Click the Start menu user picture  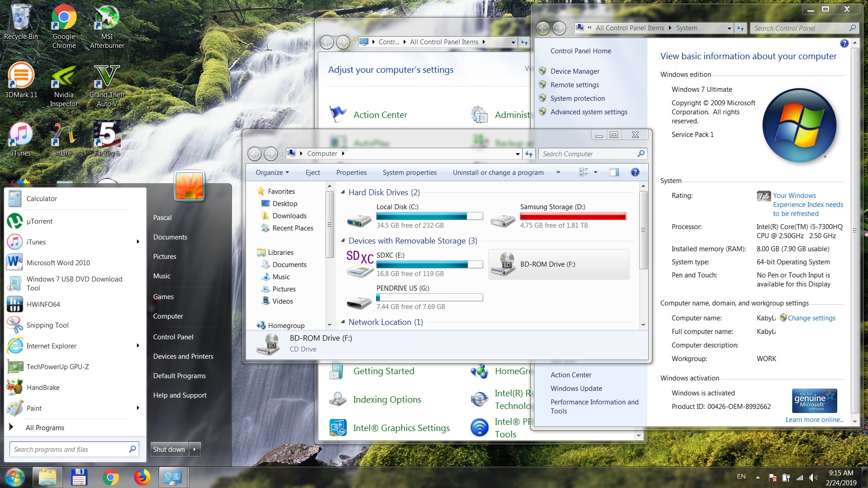[x=189, y=186]
